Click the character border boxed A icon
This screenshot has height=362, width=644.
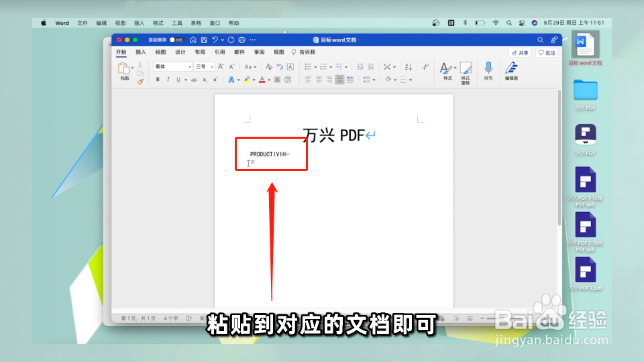coord(290,66)
